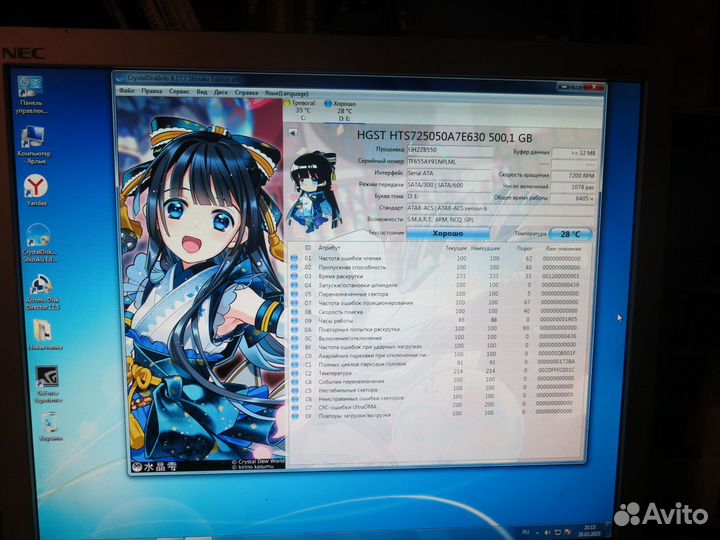Click status circle for attribute 07 Частота ошибок позиционирования
The height and width of the screenshot is (540, 720).
[294, 303]
